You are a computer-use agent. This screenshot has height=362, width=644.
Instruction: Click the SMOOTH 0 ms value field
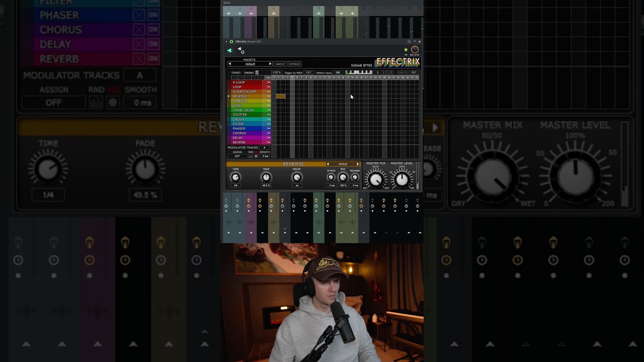click(x=265, y=156)
